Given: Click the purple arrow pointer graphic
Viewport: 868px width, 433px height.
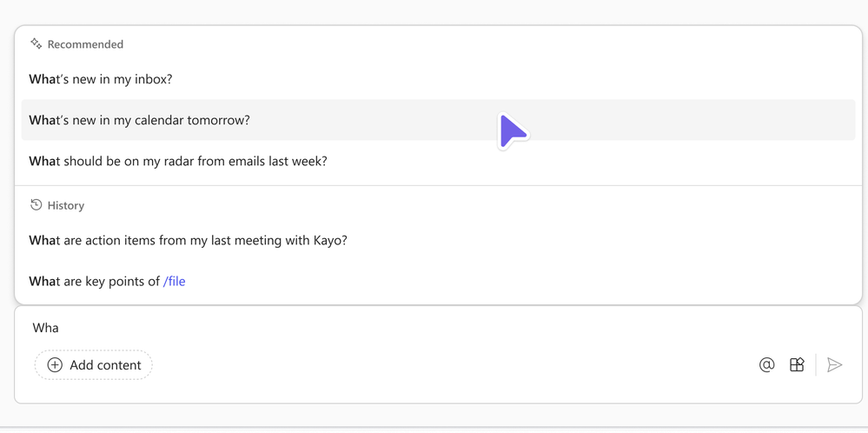Looking at the screenshot, I should click(513, 131).
